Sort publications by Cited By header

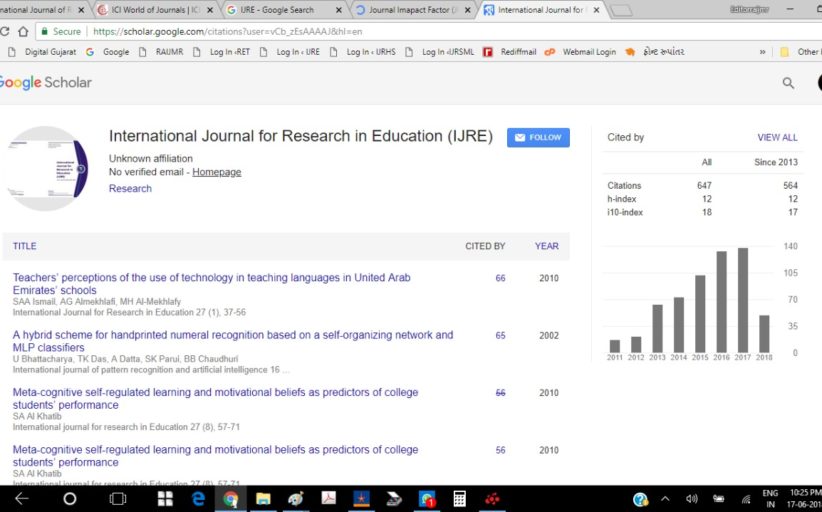(x=485, y=246)
